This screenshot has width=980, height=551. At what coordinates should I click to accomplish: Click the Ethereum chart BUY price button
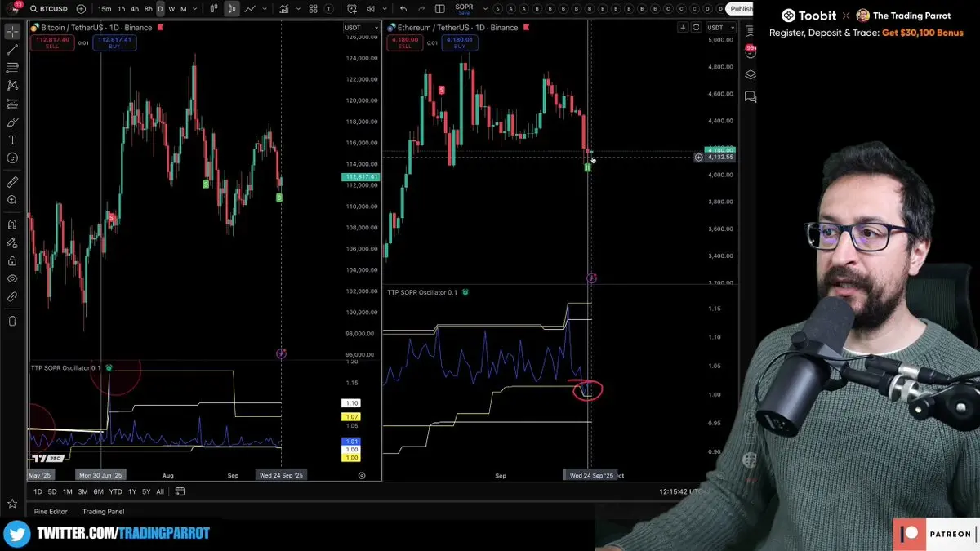point(459,42)
